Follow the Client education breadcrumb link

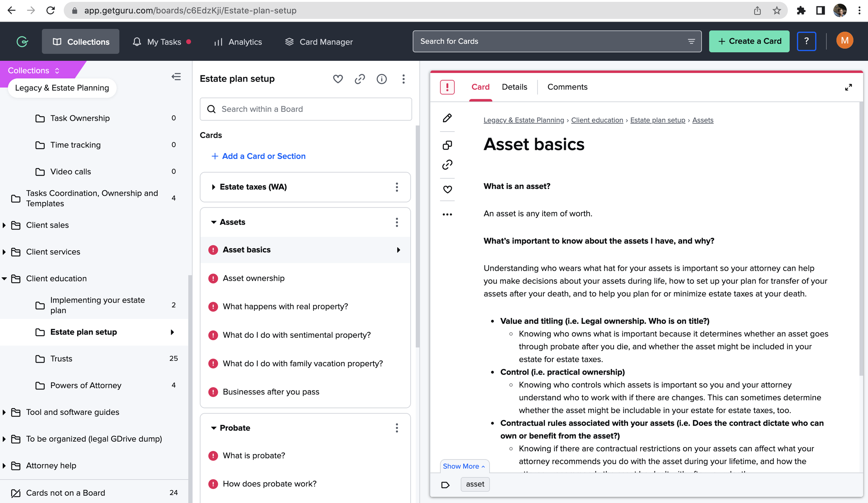pos(597,120)
